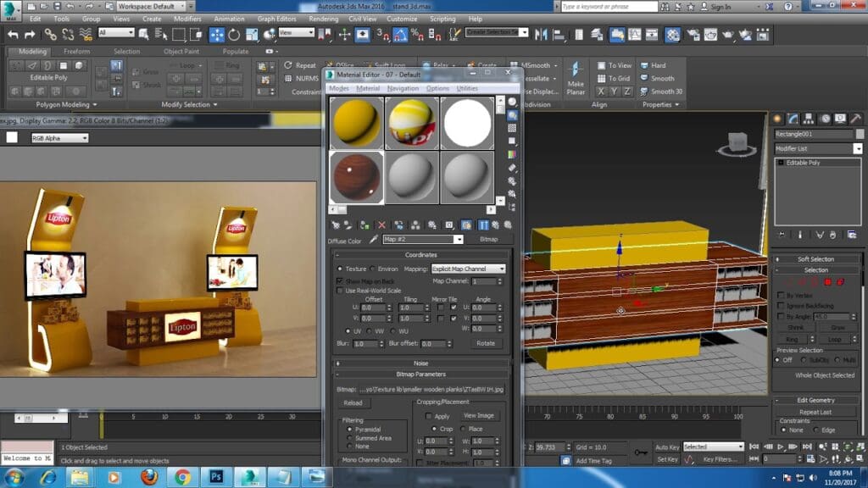868x488 pixels.
Task: Enable Use Real-World Scale checkbox
Action: 340,291
